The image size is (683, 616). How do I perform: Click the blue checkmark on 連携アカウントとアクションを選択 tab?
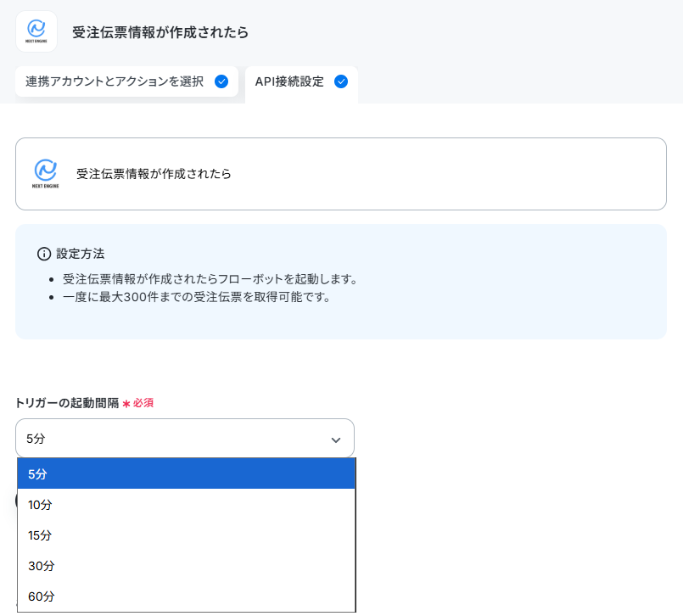(221, 81)
